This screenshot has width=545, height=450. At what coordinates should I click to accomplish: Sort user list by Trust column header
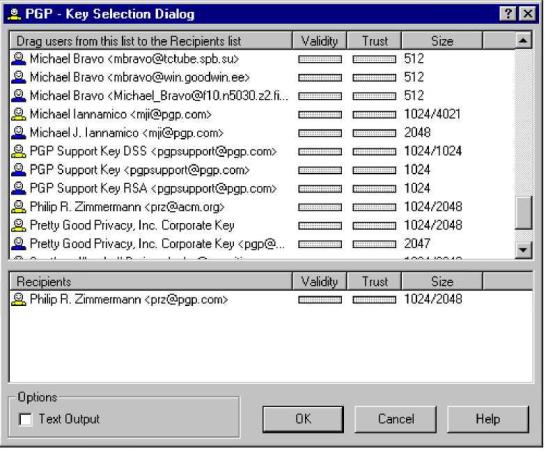pos(374,41)
